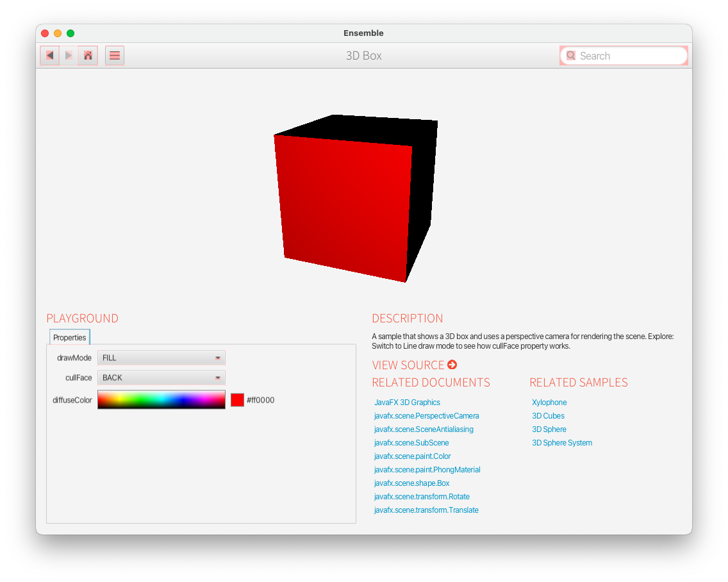
Task: Open the drawMode dropdown
Action: tap(161, 358)
